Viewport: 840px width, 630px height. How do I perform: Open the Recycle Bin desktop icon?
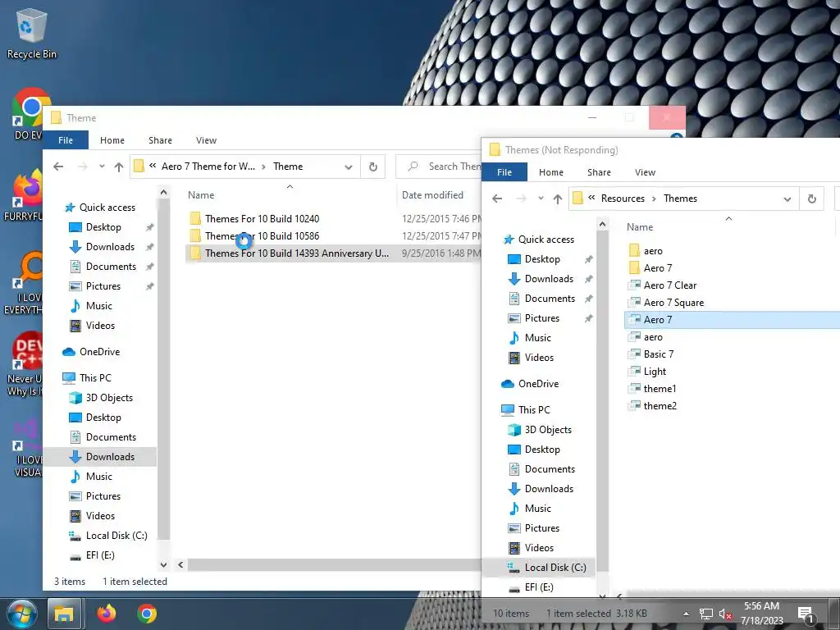tap(31, 33)
